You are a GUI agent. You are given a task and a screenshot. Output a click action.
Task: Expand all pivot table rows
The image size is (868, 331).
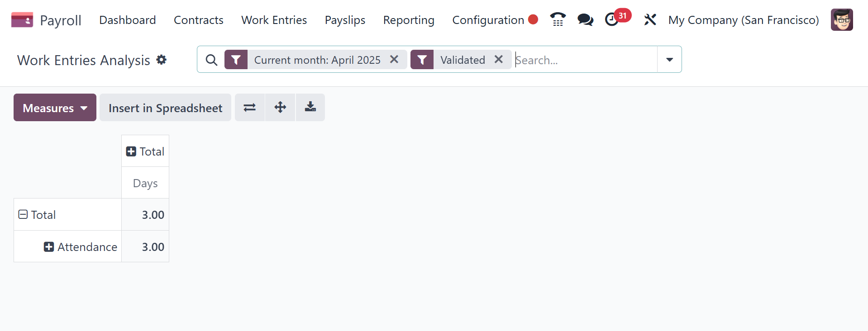click(280, 107)
